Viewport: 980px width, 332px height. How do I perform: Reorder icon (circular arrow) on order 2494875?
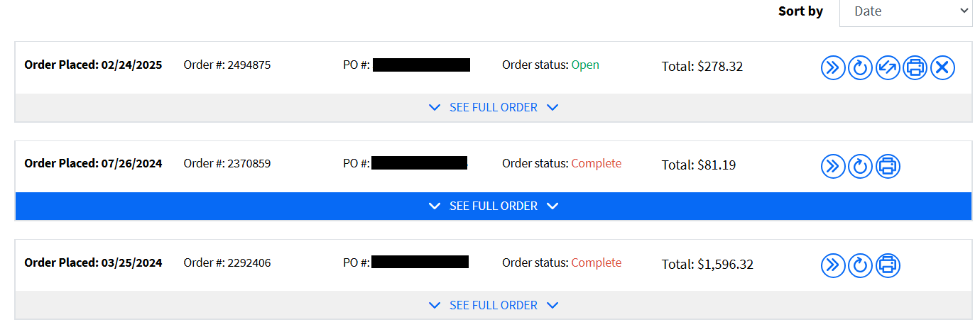pyautogui.click(x=860, y=68)
